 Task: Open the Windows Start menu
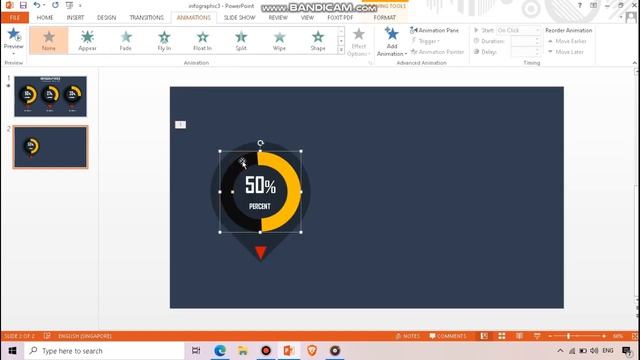pyautogui.click(x=12, y=351)
